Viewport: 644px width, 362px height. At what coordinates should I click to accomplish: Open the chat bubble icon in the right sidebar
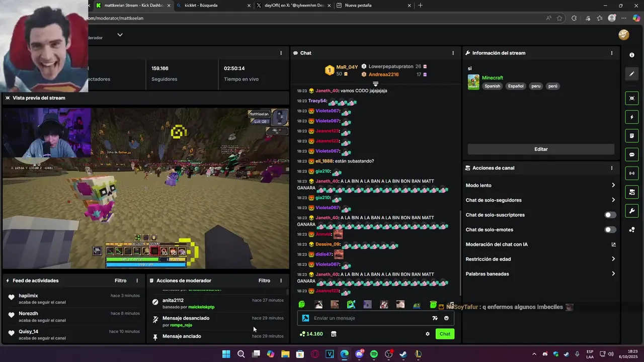(x=632, y=155)
